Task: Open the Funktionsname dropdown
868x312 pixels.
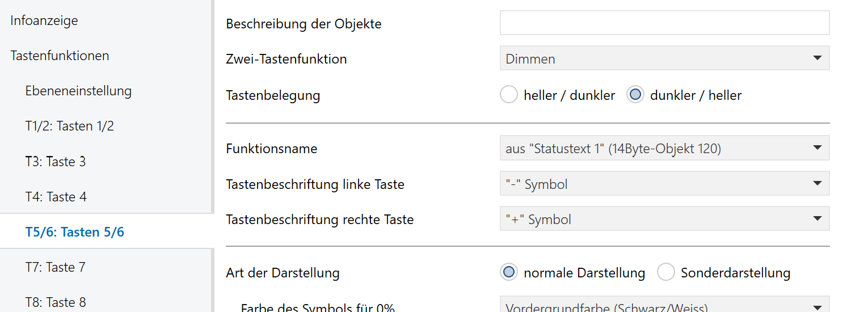Action: (664, 148)
